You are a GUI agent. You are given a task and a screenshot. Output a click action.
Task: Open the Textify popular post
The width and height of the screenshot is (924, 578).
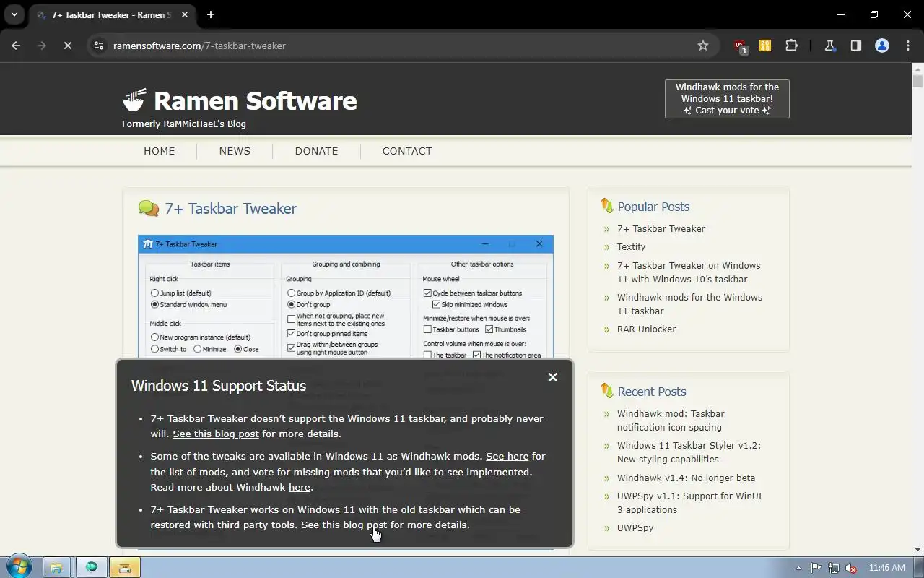[631, 246]
